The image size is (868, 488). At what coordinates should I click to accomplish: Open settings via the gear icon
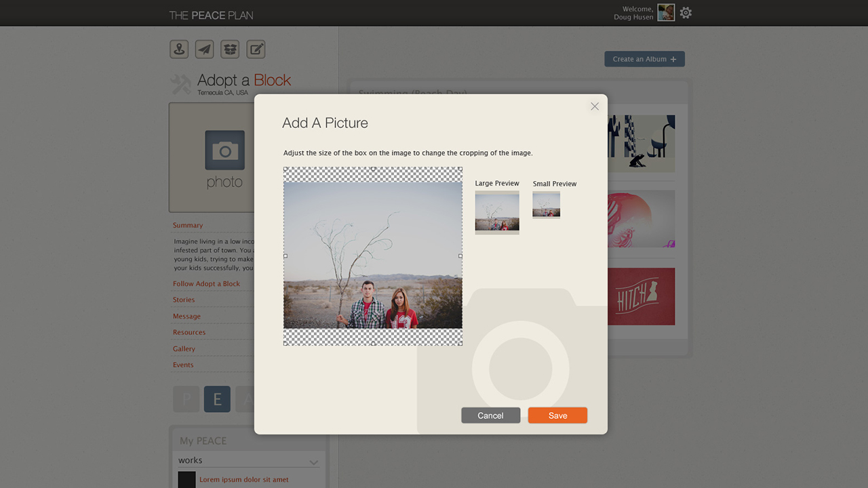[686, 13]
